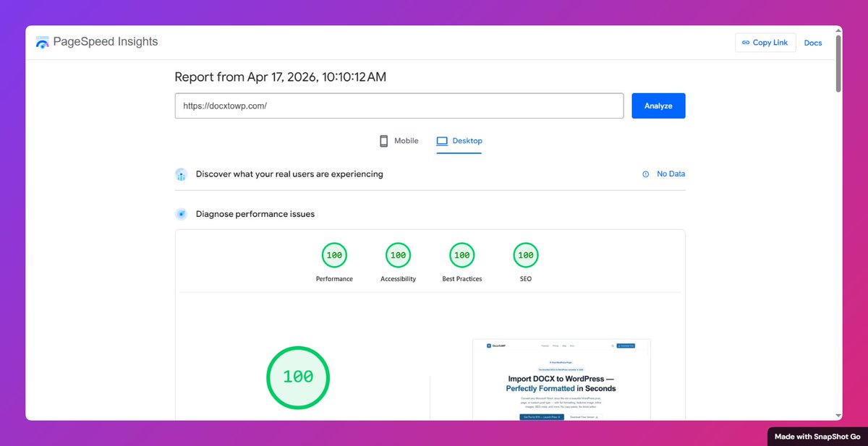Open the Docs link

coord(813,43)
